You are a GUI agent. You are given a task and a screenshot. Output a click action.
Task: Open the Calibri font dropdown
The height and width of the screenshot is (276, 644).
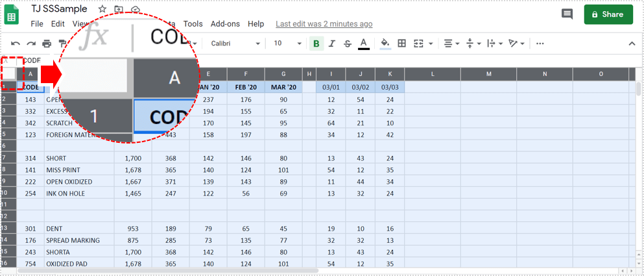(x=235, y=44)
